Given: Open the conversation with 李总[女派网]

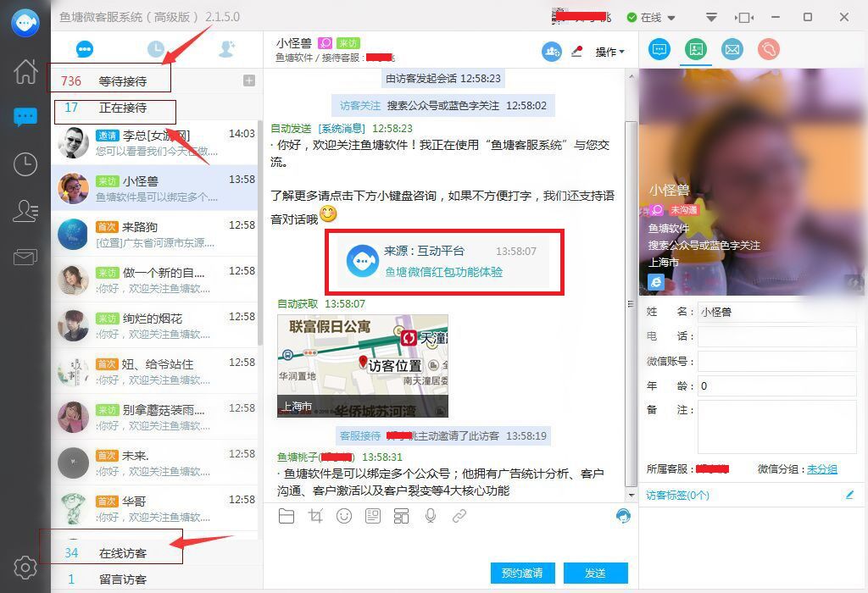Looking at the screenshot, I should click(154, 142).
